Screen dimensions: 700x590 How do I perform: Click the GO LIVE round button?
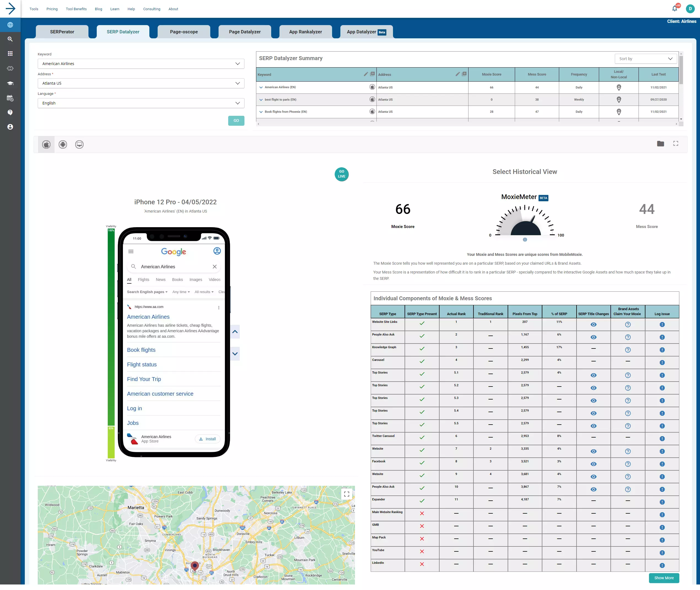click(342, 174)
